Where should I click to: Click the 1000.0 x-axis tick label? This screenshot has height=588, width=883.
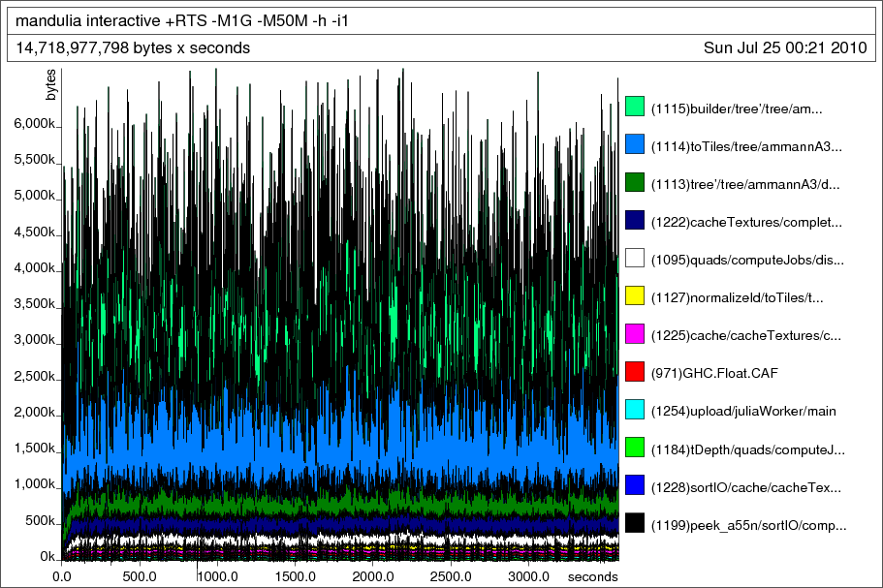coord(217,576)
